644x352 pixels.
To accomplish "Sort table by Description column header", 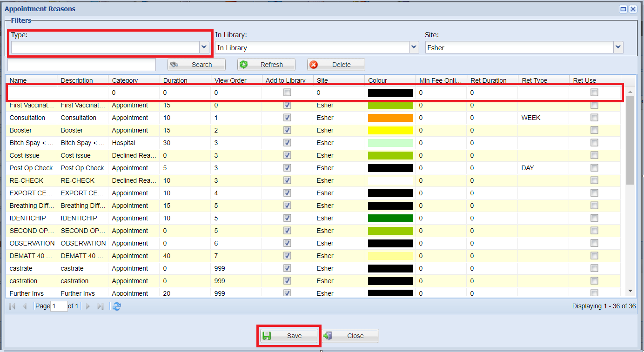I will [x=83, y=80].
